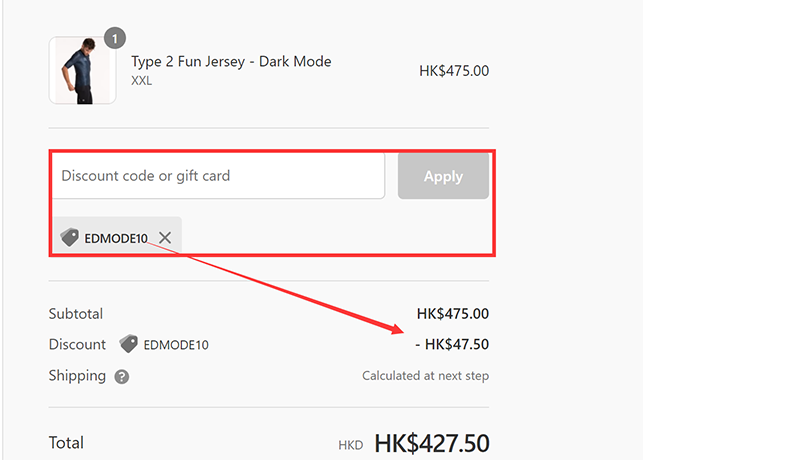Click the Shipping label
This screenshot has width=800, height=460.
pos(77,376)
